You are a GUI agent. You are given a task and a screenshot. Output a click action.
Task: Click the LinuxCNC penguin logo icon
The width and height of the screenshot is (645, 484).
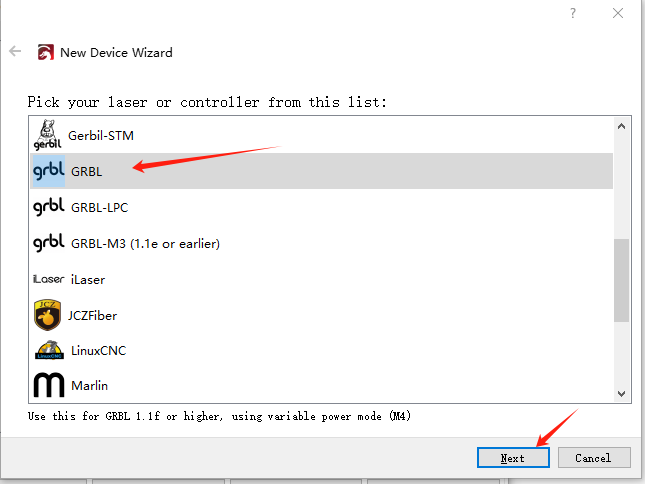tap(49, 350)
